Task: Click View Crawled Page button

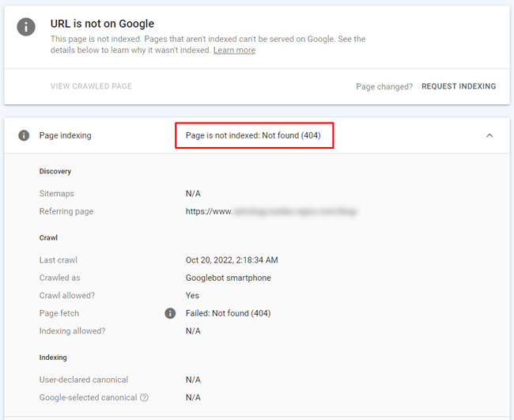Action: click(x=91, y=86)
